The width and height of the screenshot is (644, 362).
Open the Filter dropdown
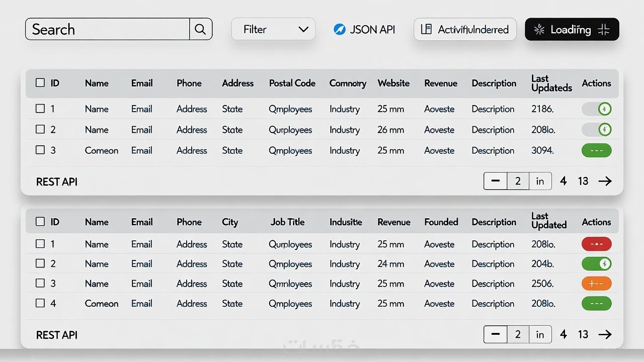pyautogui.click(x=273, y=29)
